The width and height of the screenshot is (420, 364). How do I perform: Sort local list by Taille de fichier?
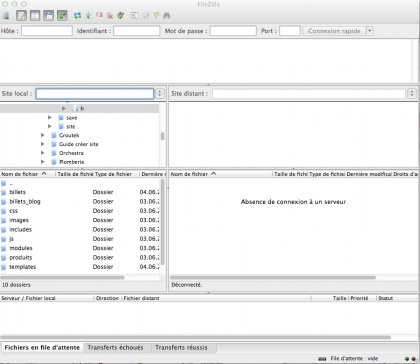pyautogui.click(x=75, y=174)
